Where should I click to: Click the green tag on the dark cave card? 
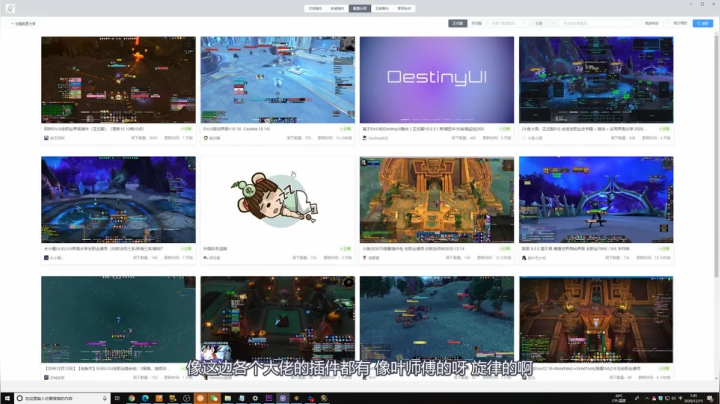click(x=186, y=129)
